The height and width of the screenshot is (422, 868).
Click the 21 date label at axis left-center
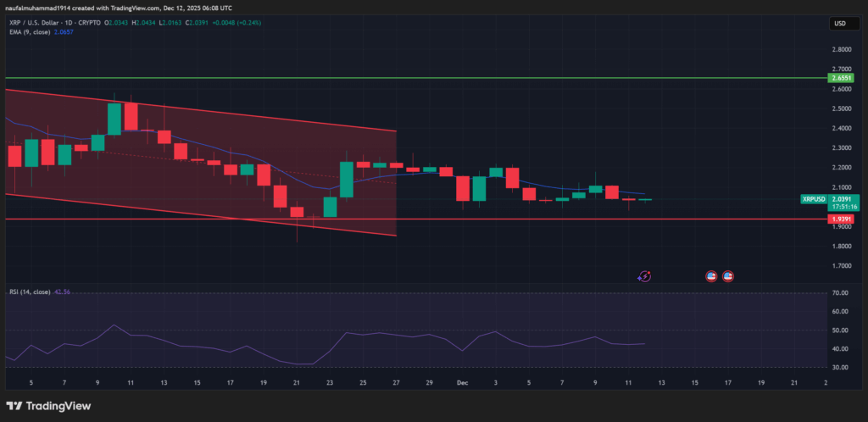click(297, 383)
